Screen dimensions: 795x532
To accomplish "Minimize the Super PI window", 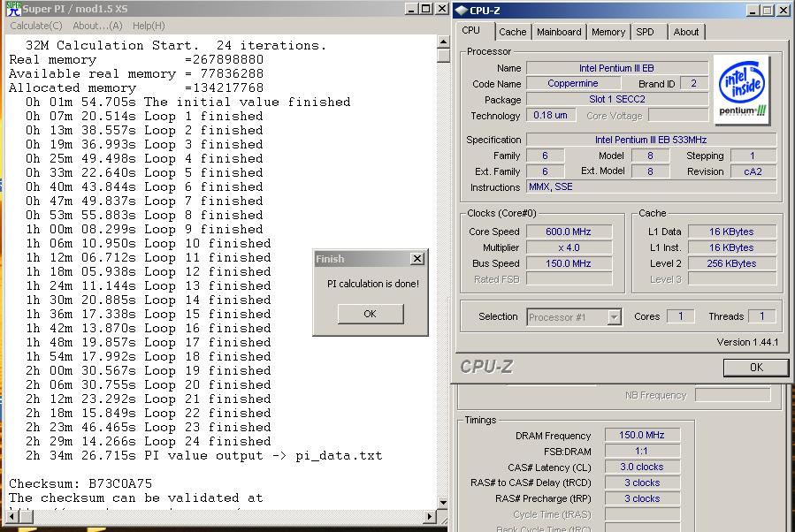I will pos(412,9).
